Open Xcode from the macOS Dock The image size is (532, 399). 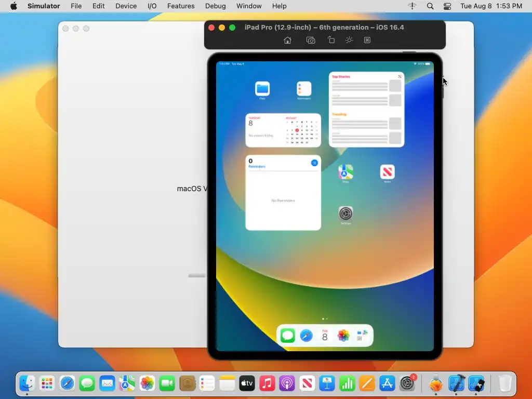coord(456,384)
